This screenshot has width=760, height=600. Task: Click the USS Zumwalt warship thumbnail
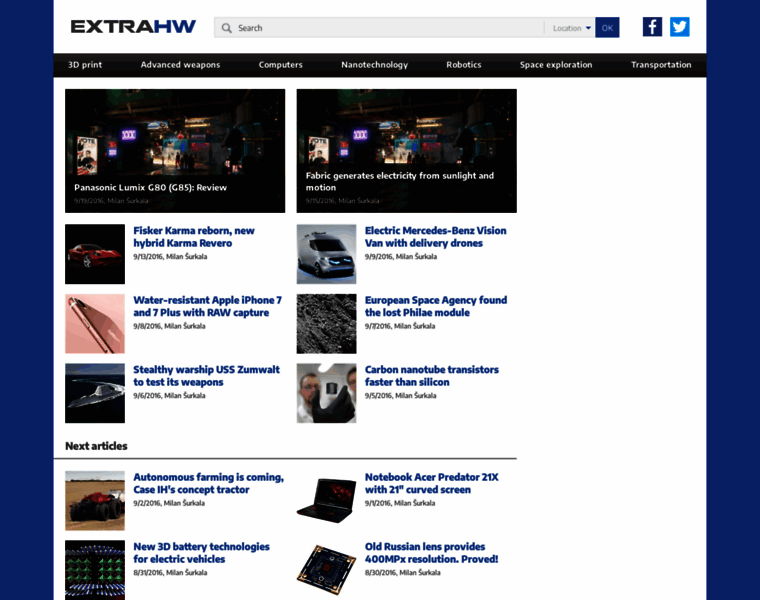pos(95,393)
